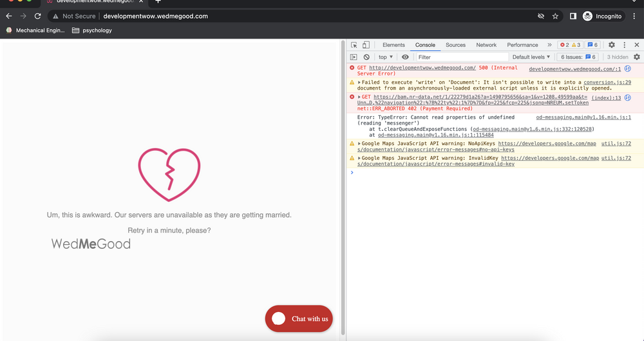Expand the NoApiKeys Google Maps warning
Image resolution: width=644 pixels, height=341 pixels.
coord(359,144)
